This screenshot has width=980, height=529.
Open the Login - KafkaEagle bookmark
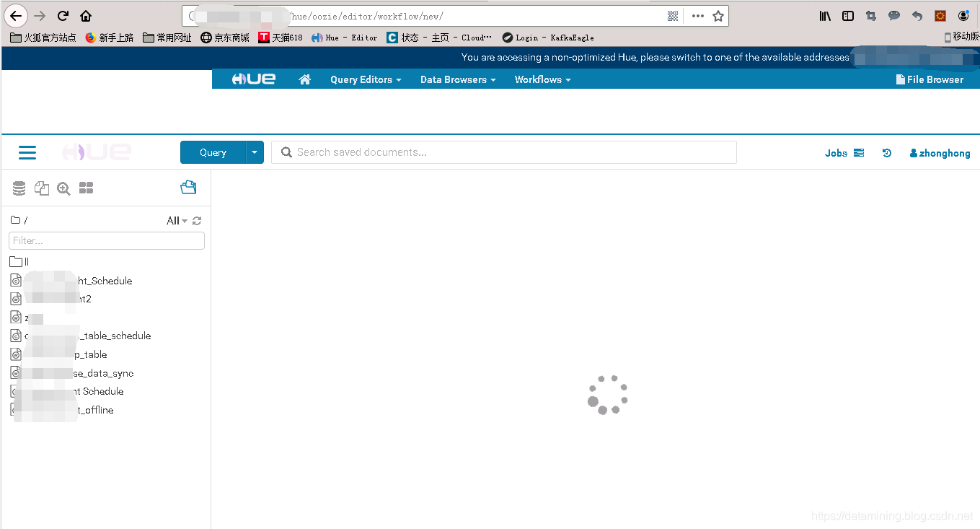click(x=548, y=38)
